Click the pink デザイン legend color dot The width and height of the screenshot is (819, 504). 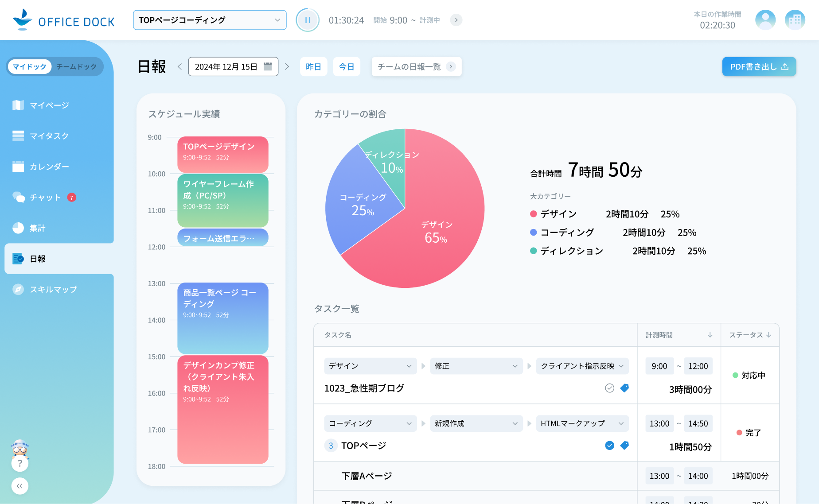point(533,213)
